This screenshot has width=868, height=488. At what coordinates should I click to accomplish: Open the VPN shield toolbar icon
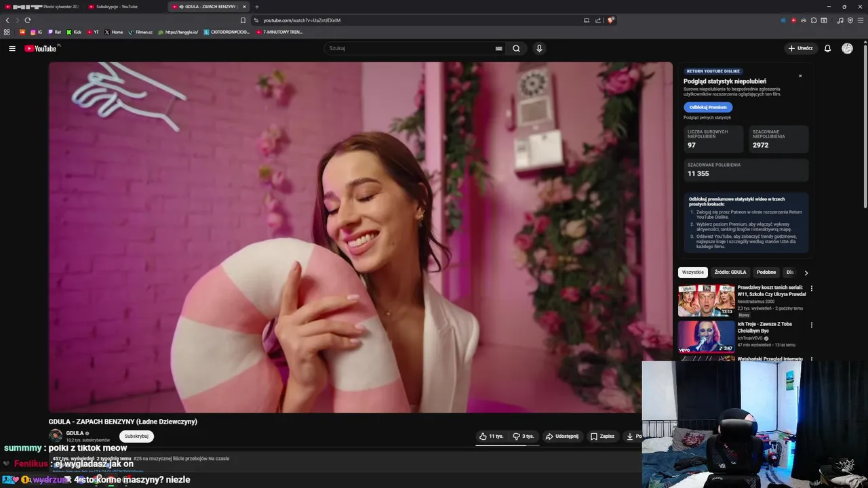point(850,20)
